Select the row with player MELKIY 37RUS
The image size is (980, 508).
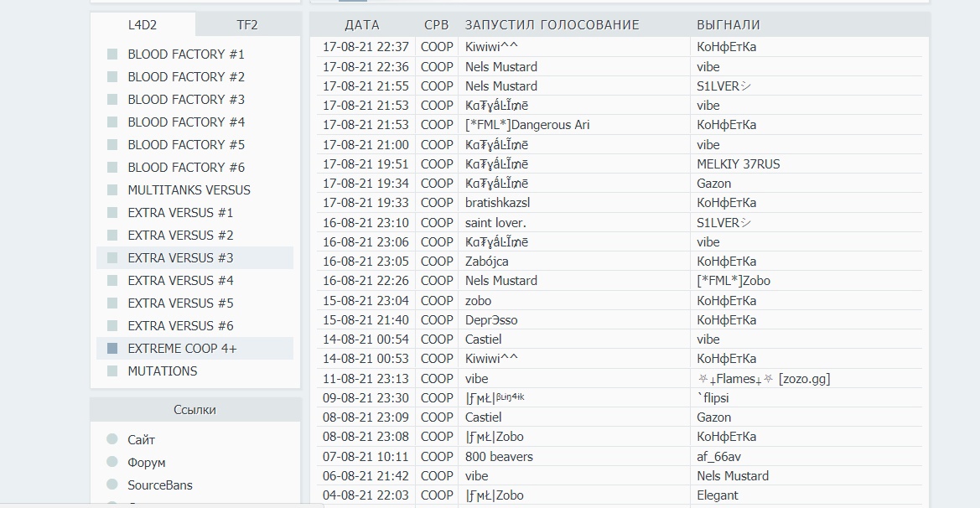738,164
